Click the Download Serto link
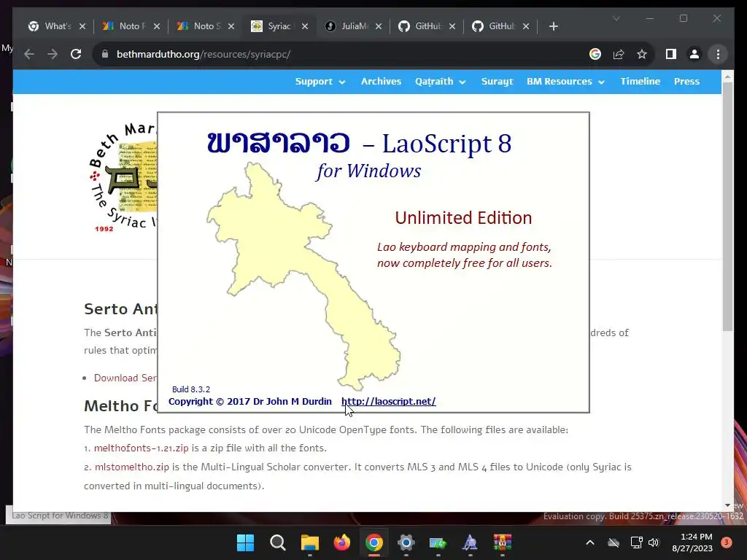Viewport: 747px width, 560px height. click(125, 378)
